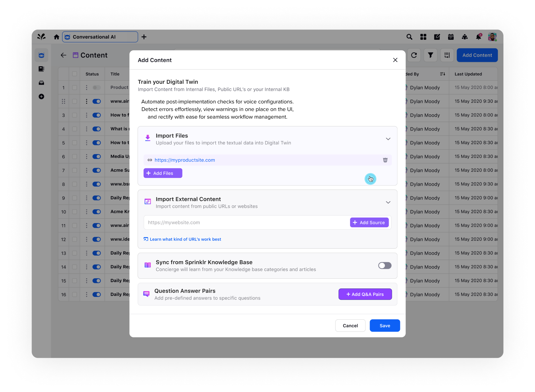Click the drag handle on row 2

tap(64, 101)
